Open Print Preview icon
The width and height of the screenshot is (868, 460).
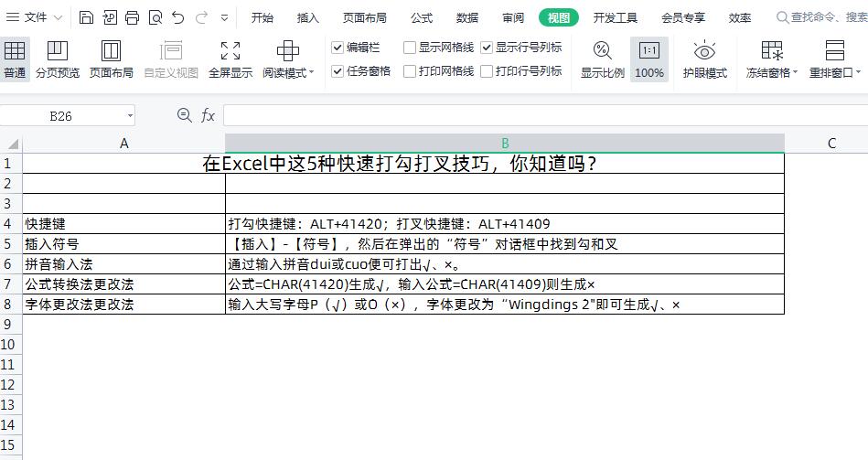pos(155,17)
